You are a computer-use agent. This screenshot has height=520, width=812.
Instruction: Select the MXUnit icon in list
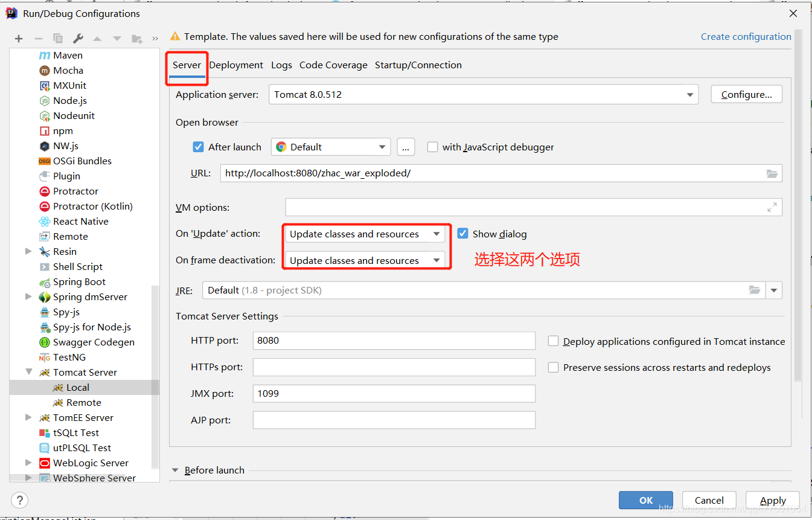[x=45, y=85]
